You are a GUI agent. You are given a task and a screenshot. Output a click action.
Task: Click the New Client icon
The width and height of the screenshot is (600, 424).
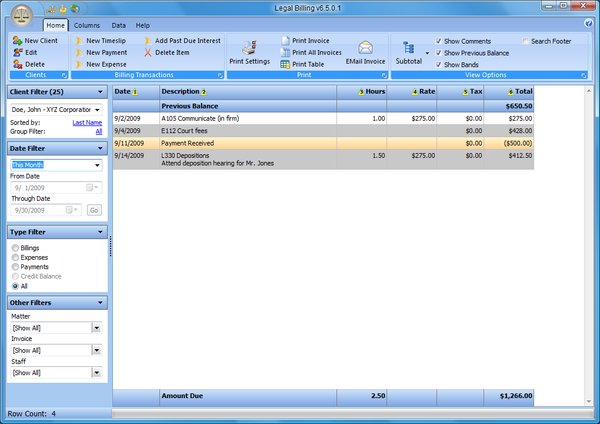[17, 40]
